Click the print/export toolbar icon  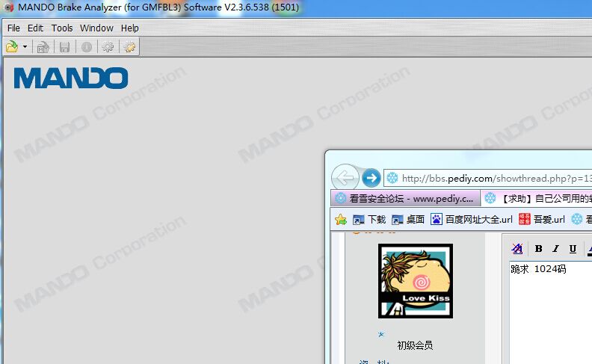click(x=43, y=47)
